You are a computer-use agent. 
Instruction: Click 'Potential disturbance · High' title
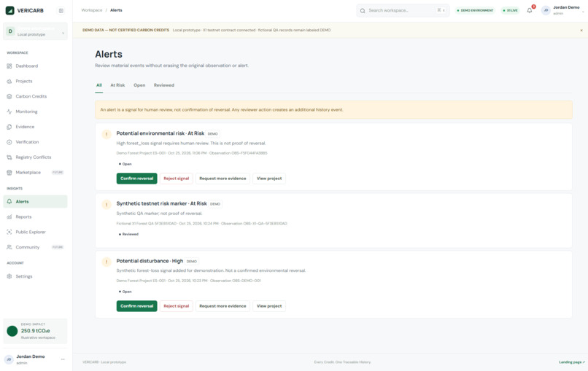(x=150, y=261)
